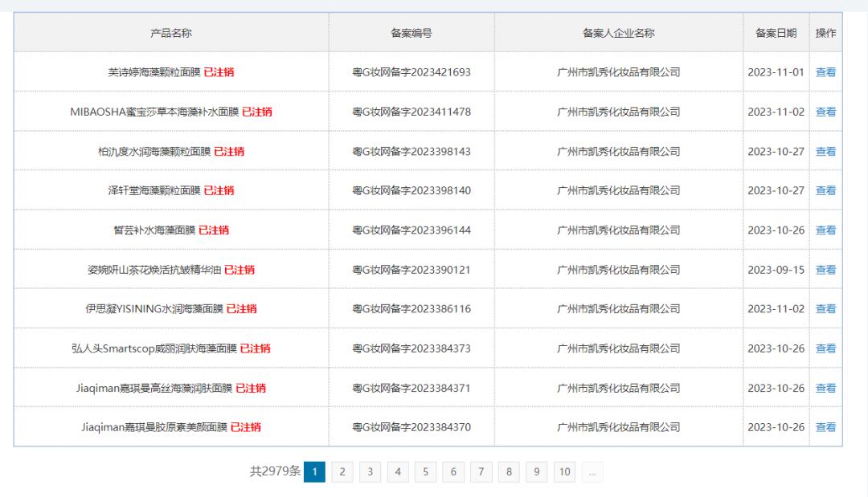The width and height of the screenshot is (868, 497).
Task: Navigate to page 5
Action: [x=425, y=471]
